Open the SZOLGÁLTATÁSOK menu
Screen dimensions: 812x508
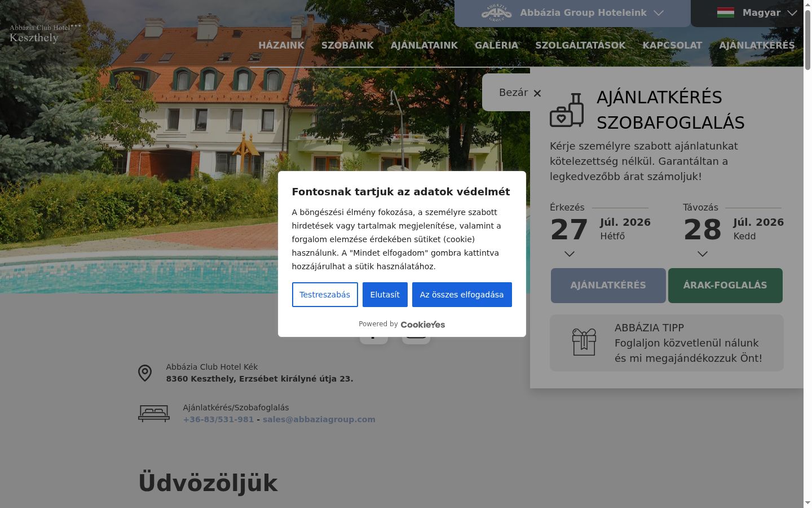coord(580,45)
